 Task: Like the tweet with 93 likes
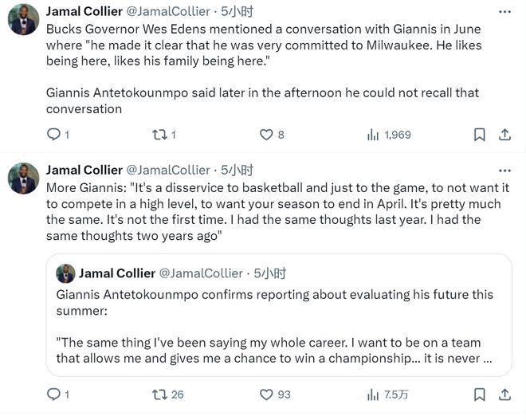click(x=267, y=394)
